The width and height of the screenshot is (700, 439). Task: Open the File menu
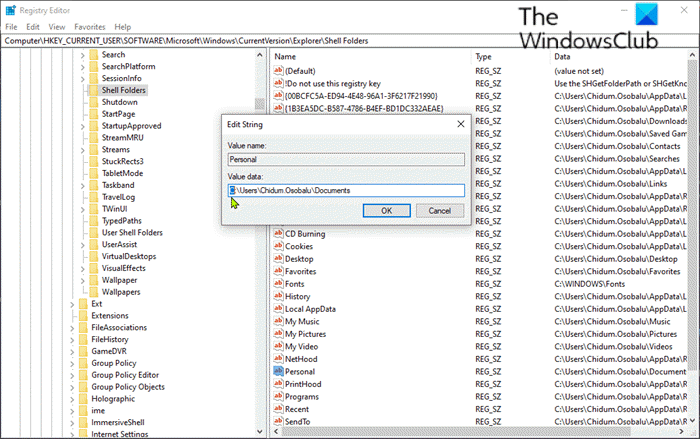tap(11, 27)
